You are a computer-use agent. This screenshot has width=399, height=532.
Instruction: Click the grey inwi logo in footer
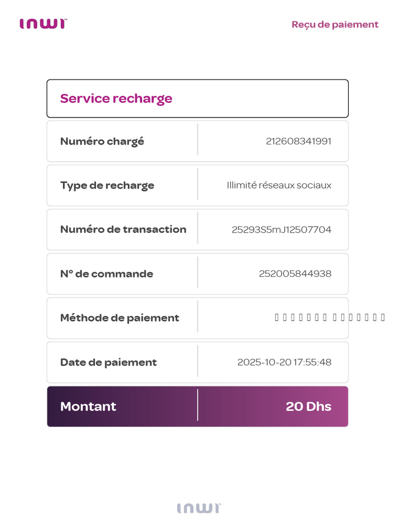(199, 508)
